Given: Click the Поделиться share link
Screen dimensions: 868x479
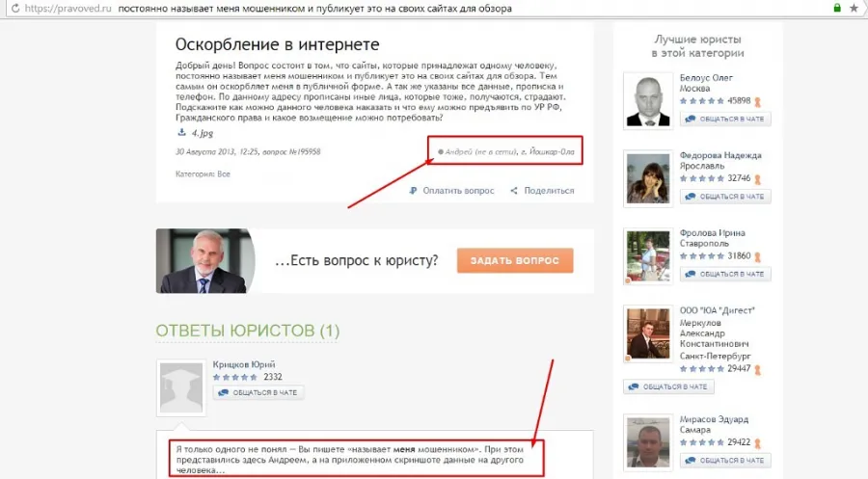Looking at the screenshot, I should tap(549, 190).
